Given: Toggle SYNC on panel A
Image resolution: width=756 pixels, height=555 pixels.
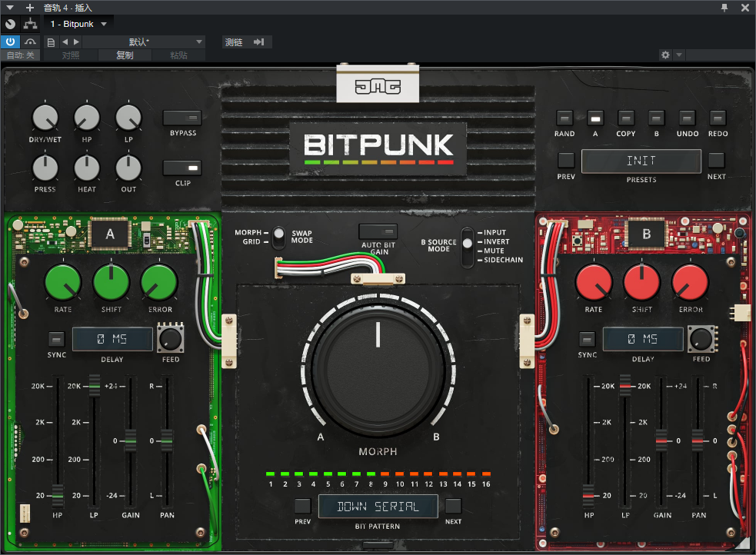Looking at the screenshot, I should tap(56, 339).
